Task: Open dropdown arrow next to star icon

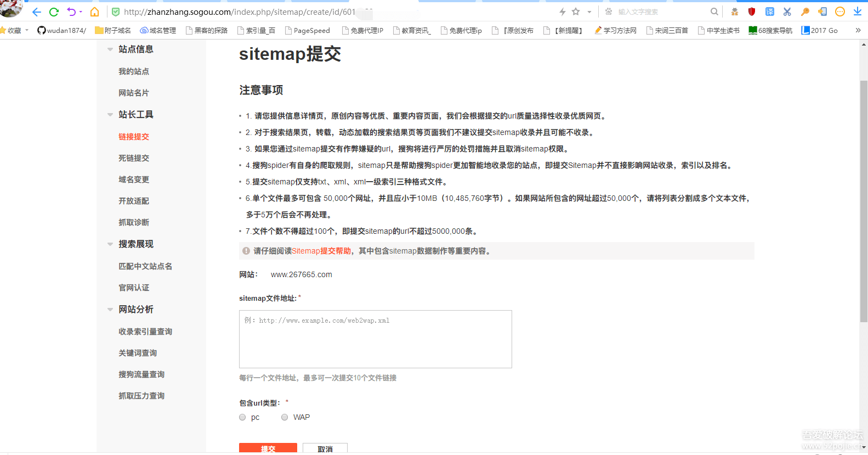Action: tap(589, 12)
